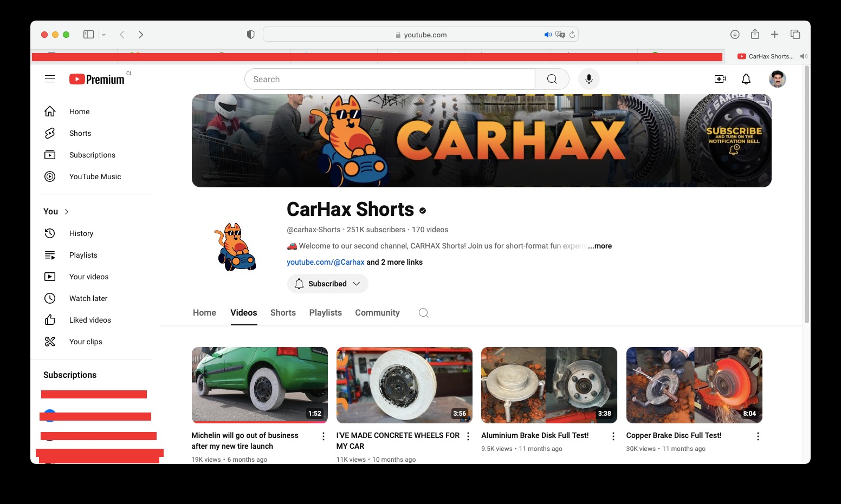Image resolution: width=841 pixels, height=504 pixels.
Task: Open the Create video icon
Action: [x=720, y=79]
